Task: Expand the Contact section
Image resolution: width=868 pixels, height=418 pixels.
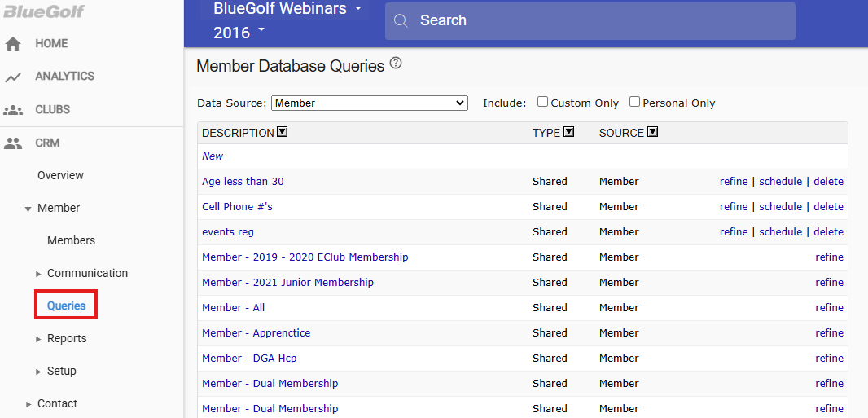Action: coord(28,404)
